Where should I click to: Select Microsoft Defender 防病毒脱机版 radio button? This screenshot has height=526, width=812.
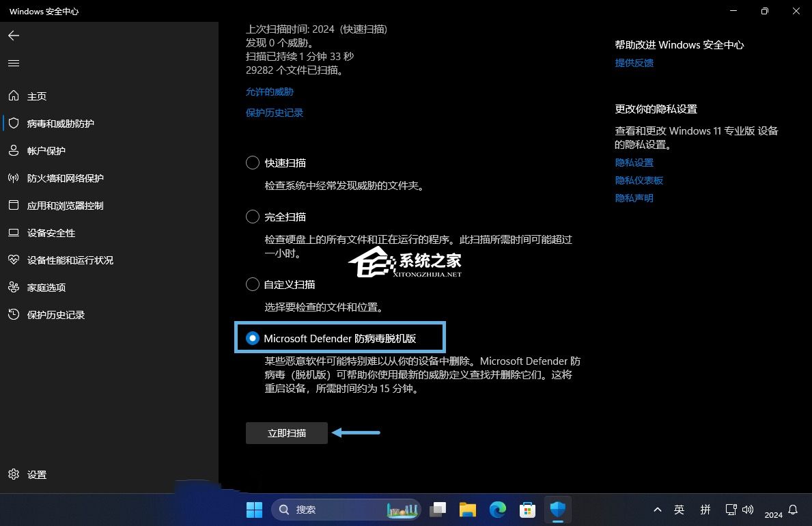click(x=253, y=338)
